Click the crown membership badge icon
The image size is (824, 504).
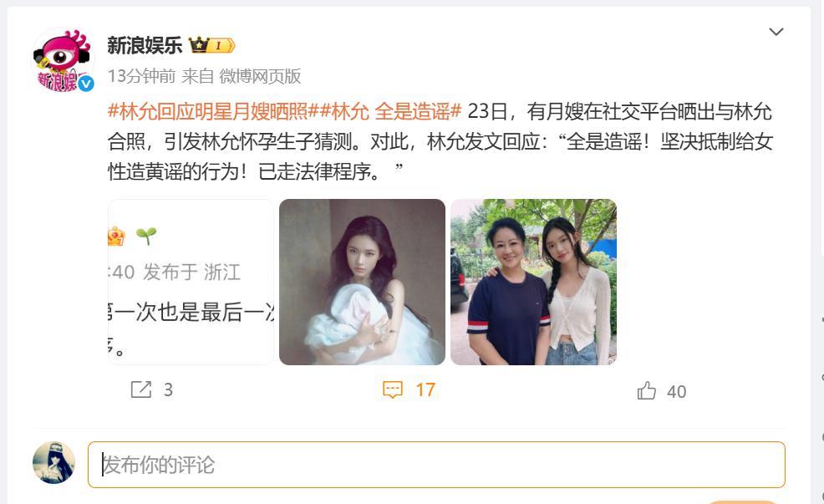tap(211, 46)
